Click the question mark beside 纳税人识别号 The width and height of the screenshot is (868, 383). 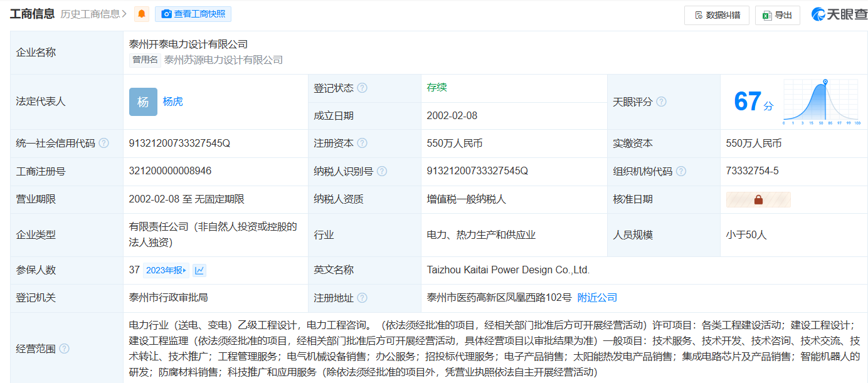(x=382, y=171)
